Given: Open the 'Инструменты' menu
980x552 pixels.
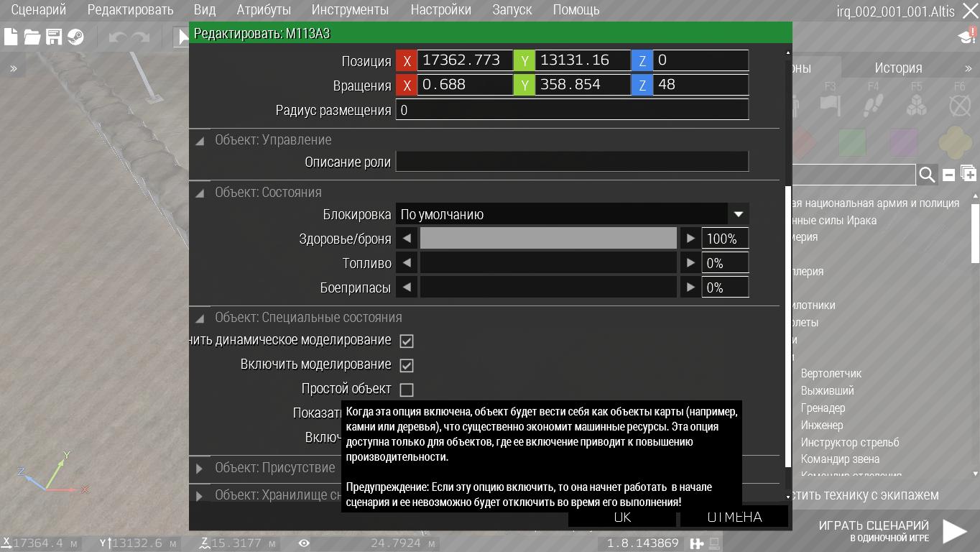Looking at the screenshot, I should pos(350,10).
